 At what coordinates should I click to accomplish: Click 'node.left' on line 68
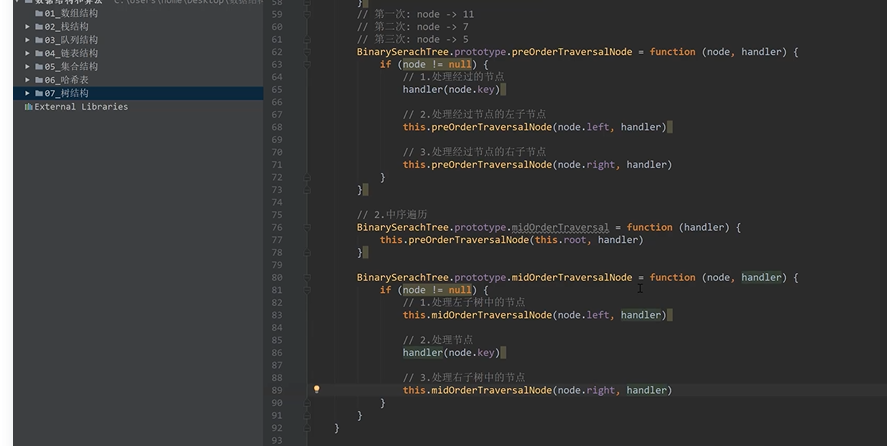coord(583,127)
